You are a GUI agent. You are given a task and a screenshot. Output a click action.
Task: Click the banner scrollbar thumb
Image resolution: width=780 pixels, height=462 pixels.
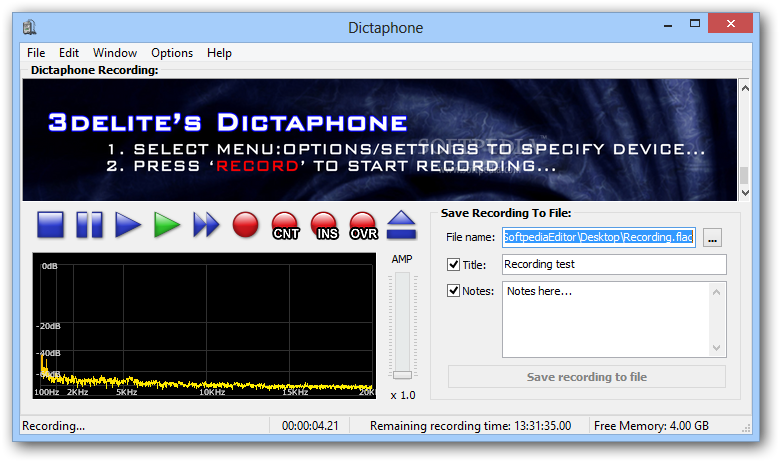pos(745,176)
